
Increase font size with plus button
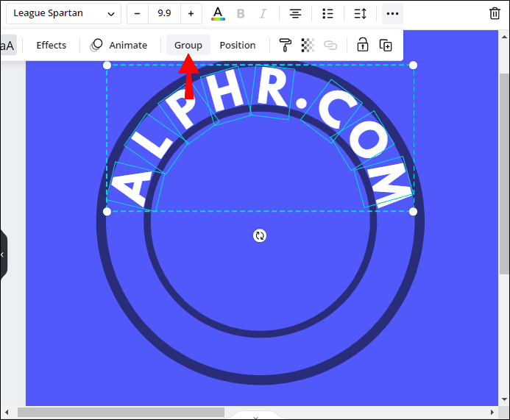tap(191, 14)
